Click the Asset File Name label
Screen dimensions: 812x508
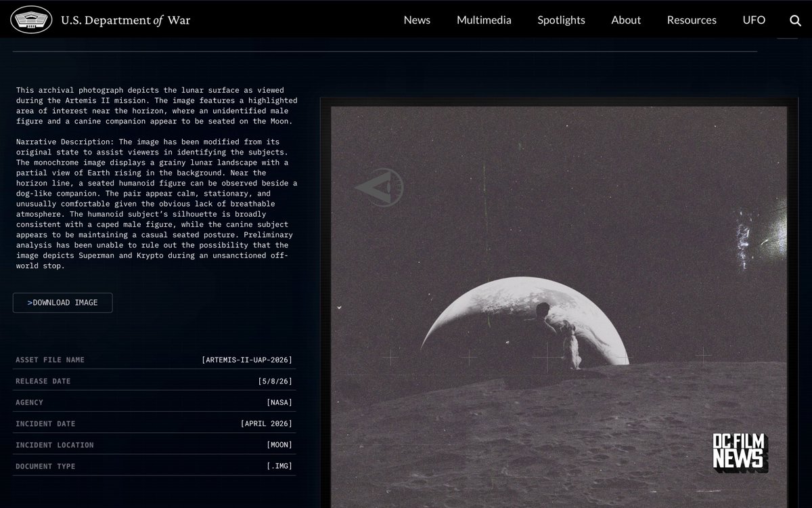[50, 360]
